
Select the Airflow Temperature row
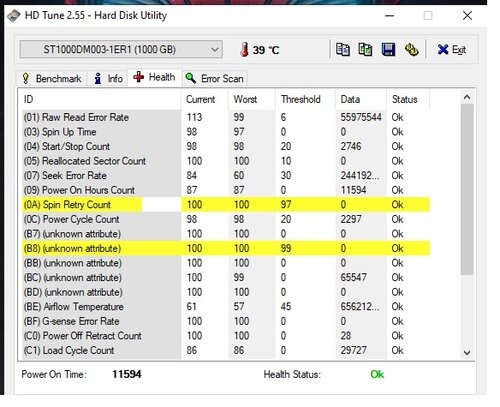[226, 307]
